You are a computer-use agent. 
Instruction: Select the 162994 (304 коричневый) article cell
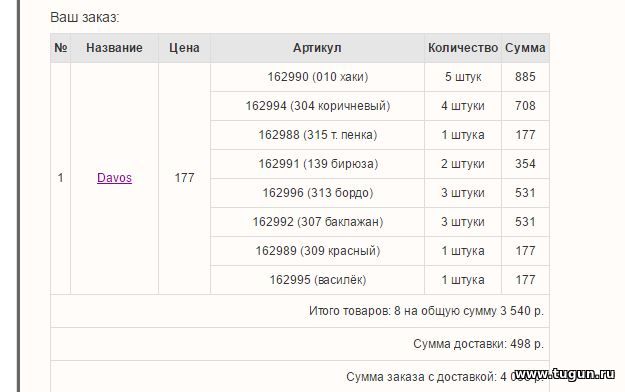(317, 106)
